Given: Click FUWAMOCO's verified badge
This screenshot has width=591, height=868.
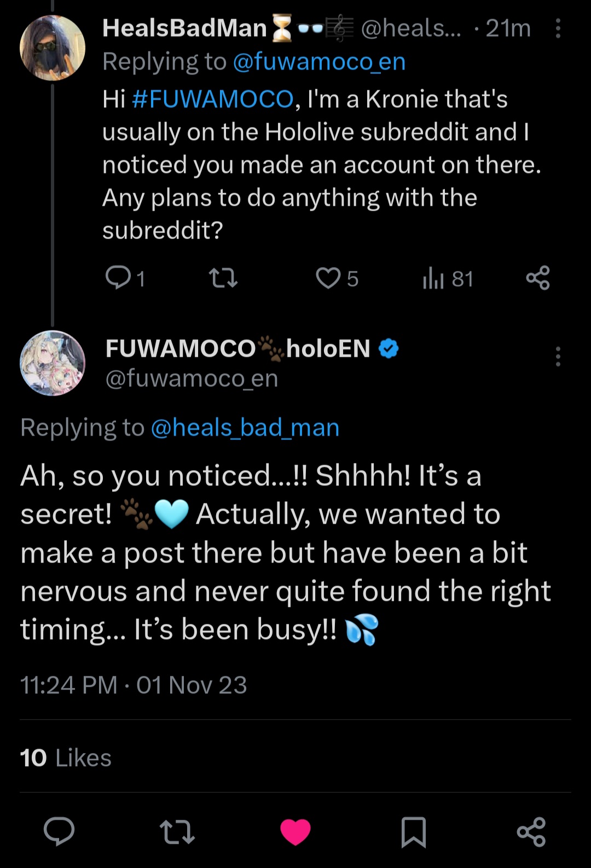Looking at the screenshot, I should click(x=389, y=349).
